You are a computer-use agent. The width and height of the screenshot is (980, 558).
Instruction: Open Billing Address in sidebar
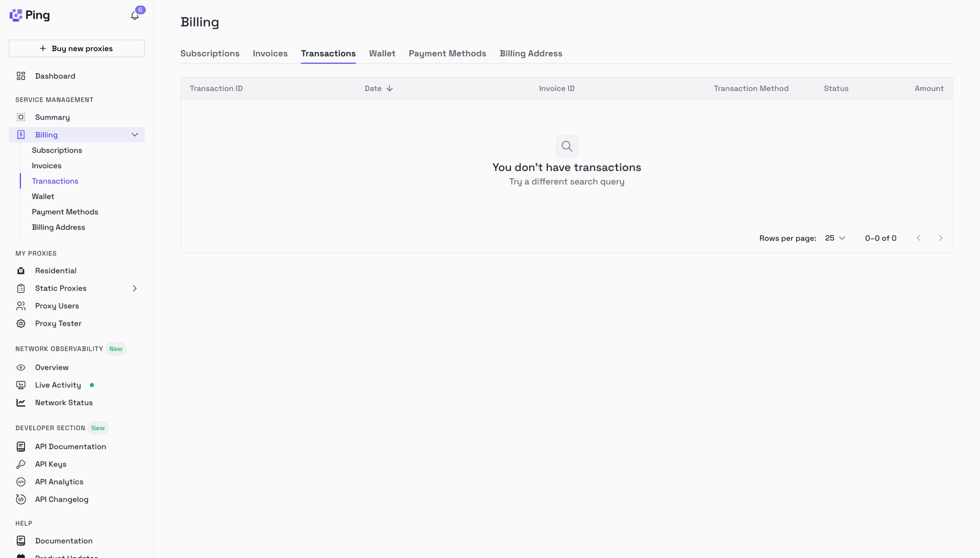pos(58,227)
